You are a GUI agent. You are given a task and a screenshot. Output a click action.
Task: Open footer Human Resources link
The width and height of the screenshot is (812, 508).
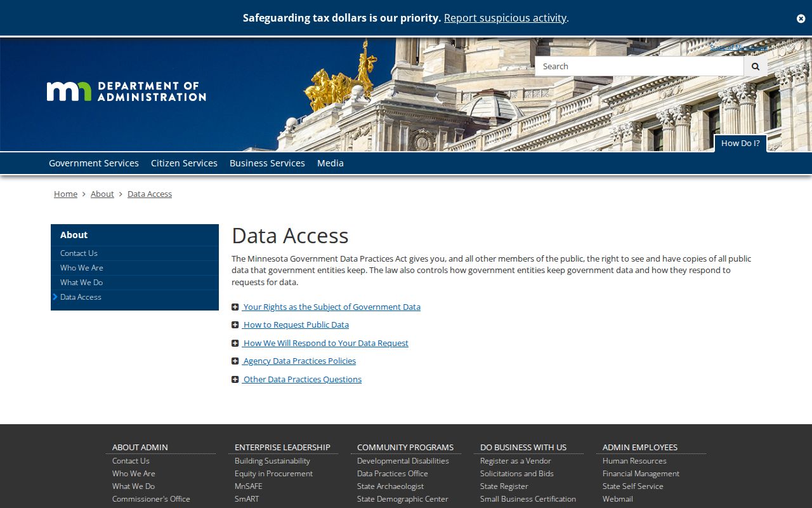(x=634, y=461)
